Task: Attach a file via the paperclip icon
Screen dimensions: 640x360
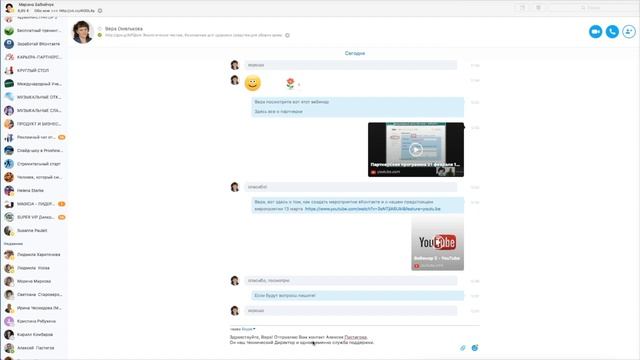Action: pyautogui.click(x=462, y=348)
